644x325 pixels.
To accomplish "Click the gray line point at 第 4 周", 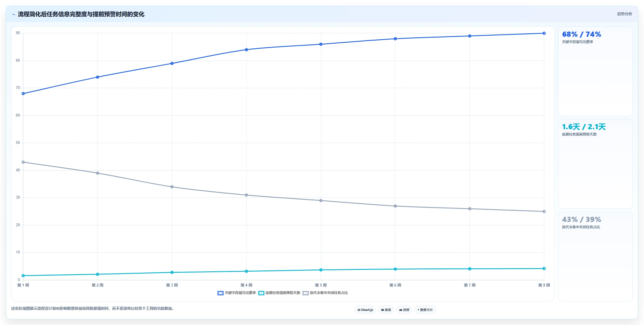I will click(246, 195).
